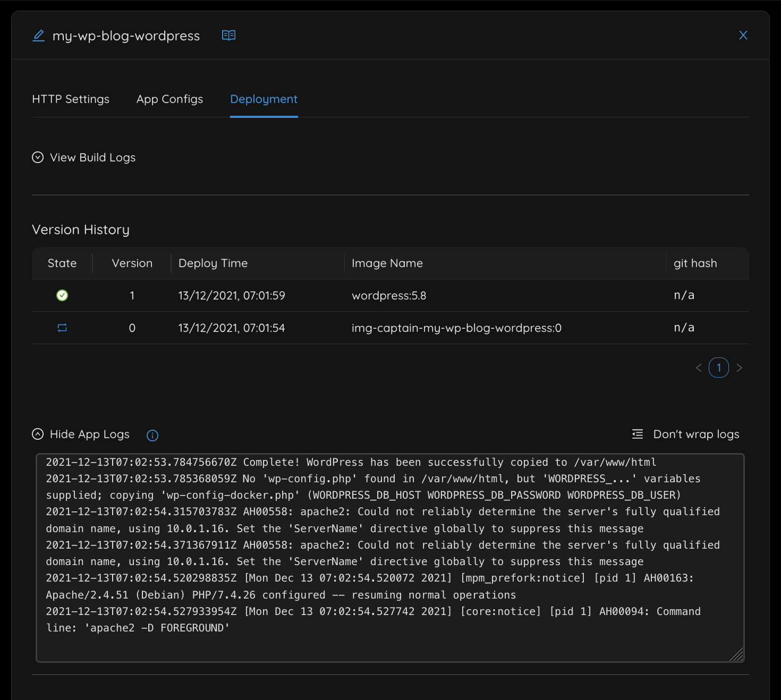Image resolution: width=781 pixels, height=700 pixels.
Task: Click the previous page arrow under Version History
Action: tap(699, 368)
